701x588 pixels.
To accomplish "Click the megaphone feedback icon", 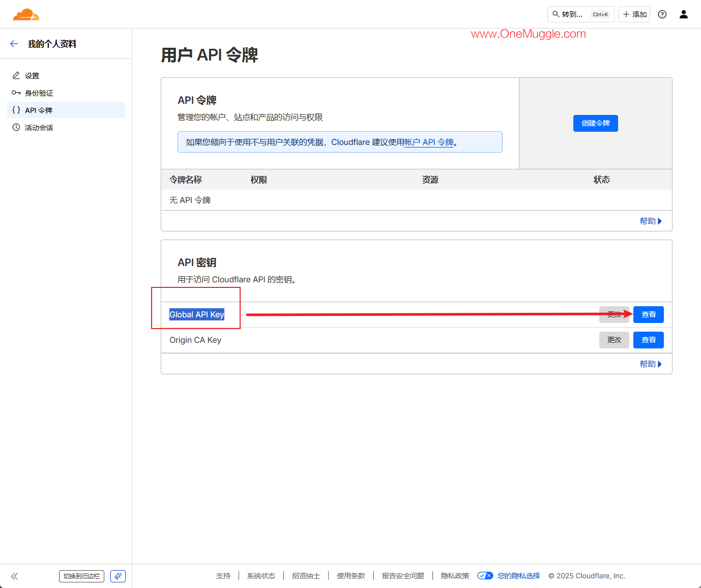I will (118, 576).
